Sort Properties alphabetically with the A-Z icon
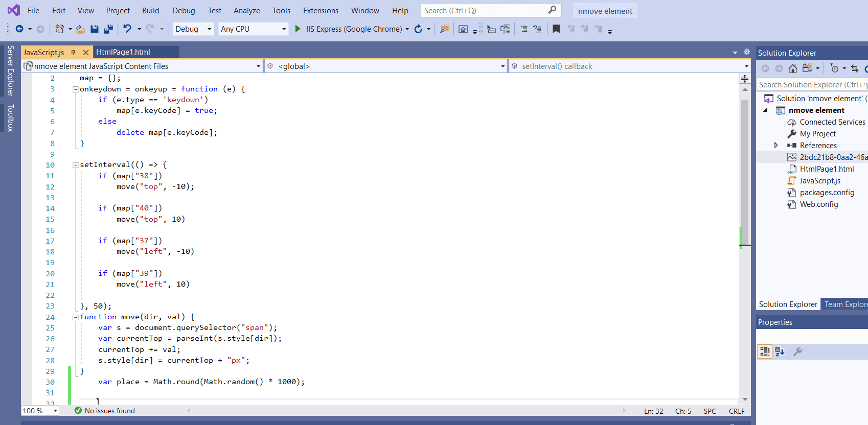This screenshot has height=425, width=868. click(x=780, y=351)
